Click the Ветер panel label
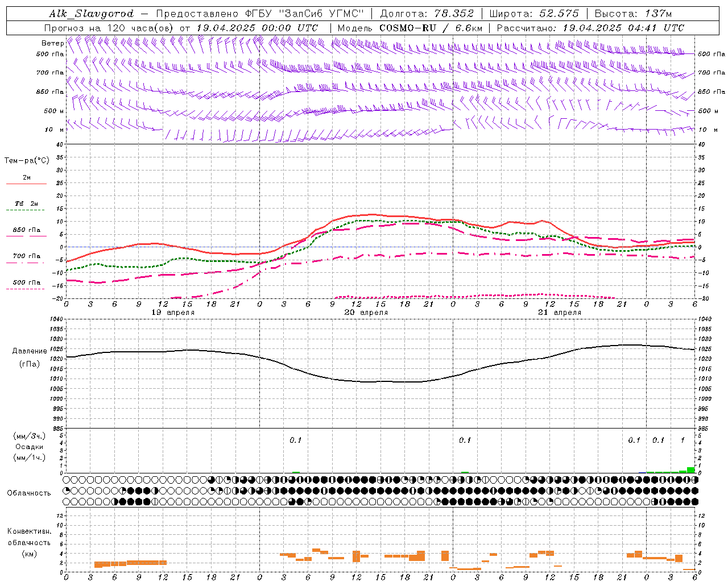 (52, 43)
